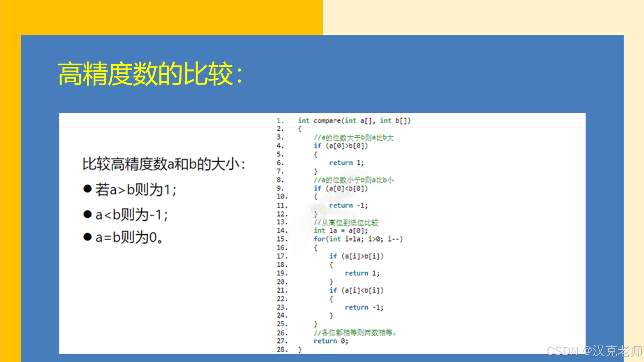Click the bullet text a<b则为-1;
The image size is (644, 362).
click(x=131, y=214)
